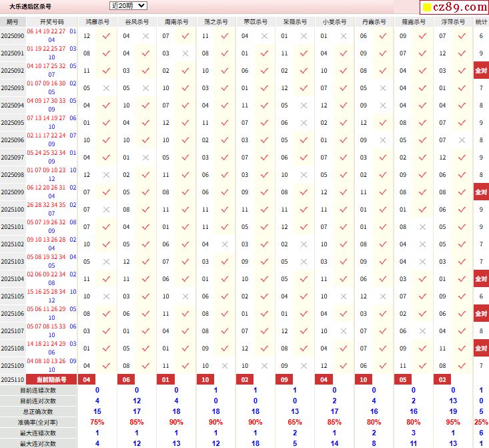Click the 全对 badge in row 2025108
Screen dimensions: 489x448
pyautogui.click(x=481, y=348)
